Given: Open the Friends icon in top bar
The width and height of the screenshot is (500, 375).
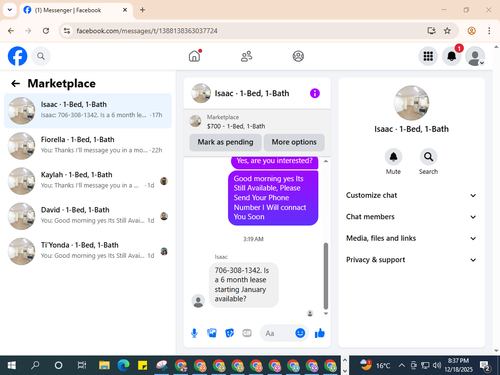Looking at the screenshot, I should (x=246, y=56).
